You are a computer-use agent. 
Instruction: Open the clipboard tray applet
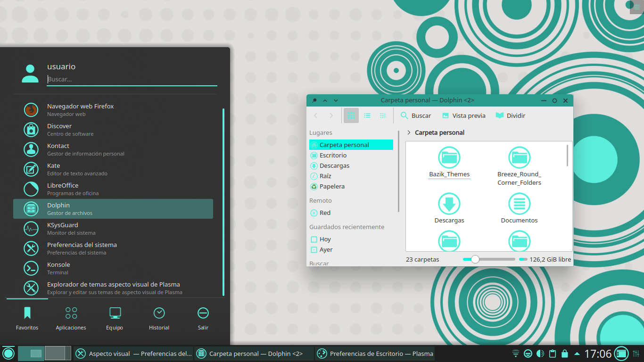553,354
